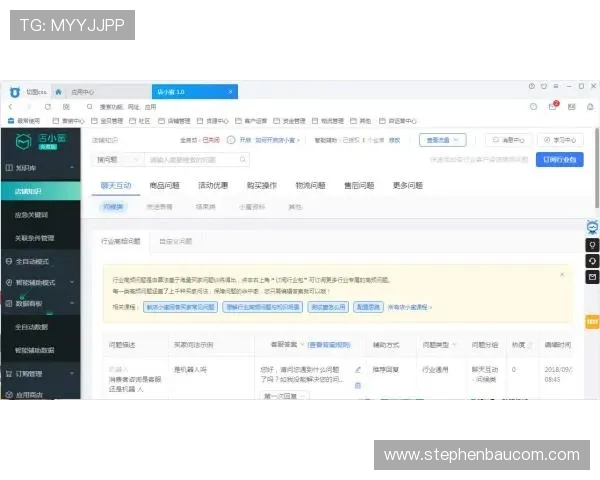The width and height of the screenshot is (600, 480).
Task: Open the first blue course tag in notice
Action: click(x=181, y=307)
